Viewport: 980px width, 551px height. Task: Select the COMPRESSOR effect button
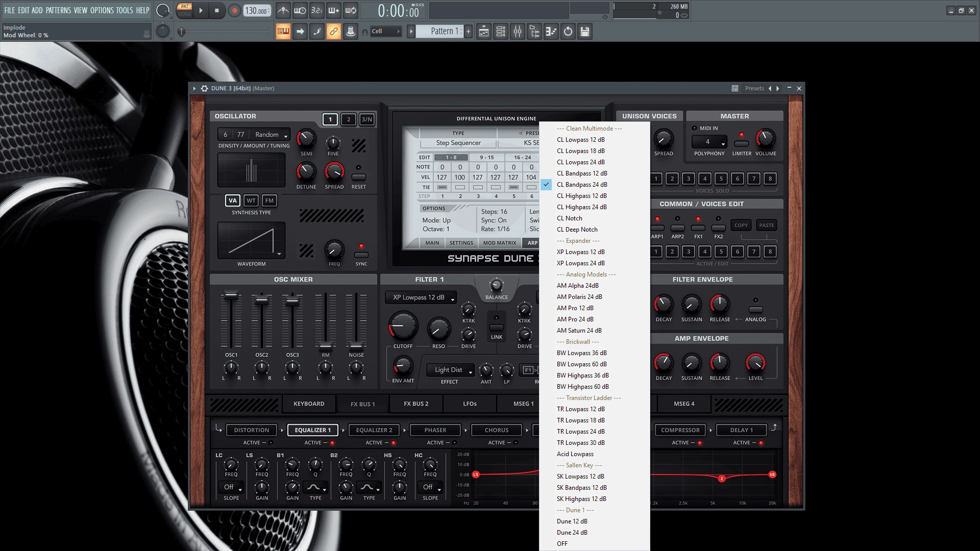tap(680, 430)
